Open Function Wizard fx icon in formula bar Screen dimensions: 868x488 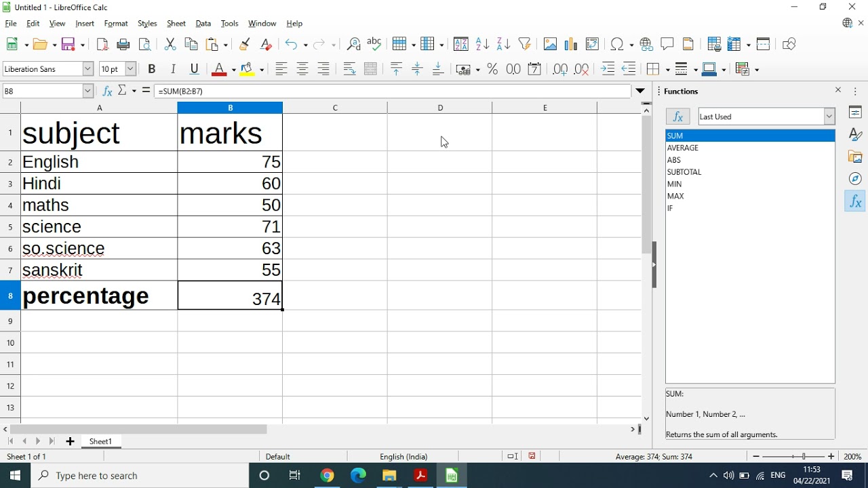(x=107, y=91)
